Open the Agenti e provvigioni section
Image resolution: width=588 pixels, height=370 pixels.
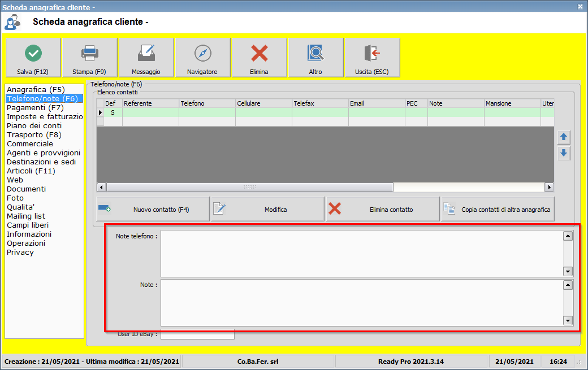click(x=44, y=153)
